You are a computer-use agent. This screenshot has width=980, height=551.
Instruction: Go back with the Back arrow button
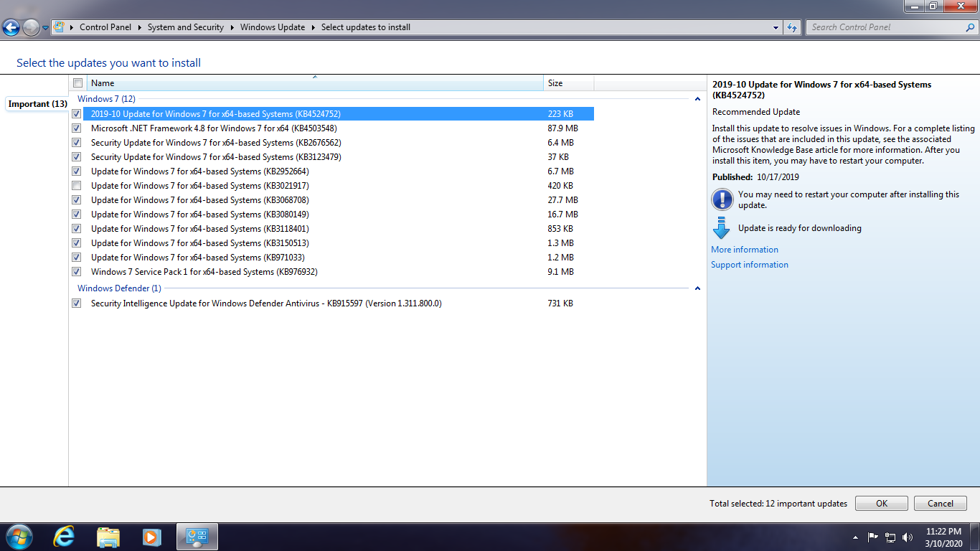click(x=11, y=28)
